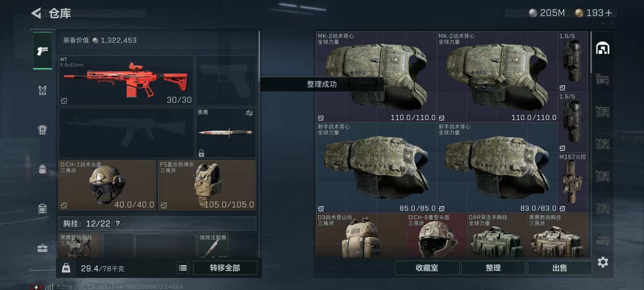Open the armor vest sidebar category
The height and width of the screenshot is (290, 644).
(x=43, y=90)
